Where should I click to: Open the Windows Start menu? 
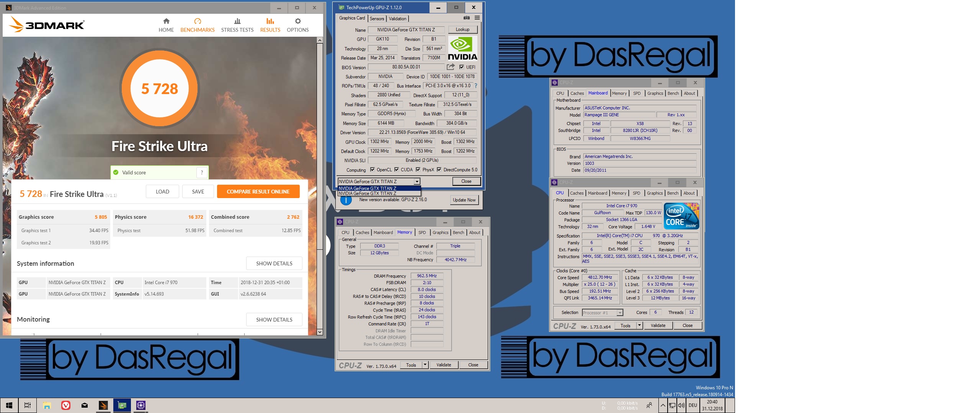point(9,405)
